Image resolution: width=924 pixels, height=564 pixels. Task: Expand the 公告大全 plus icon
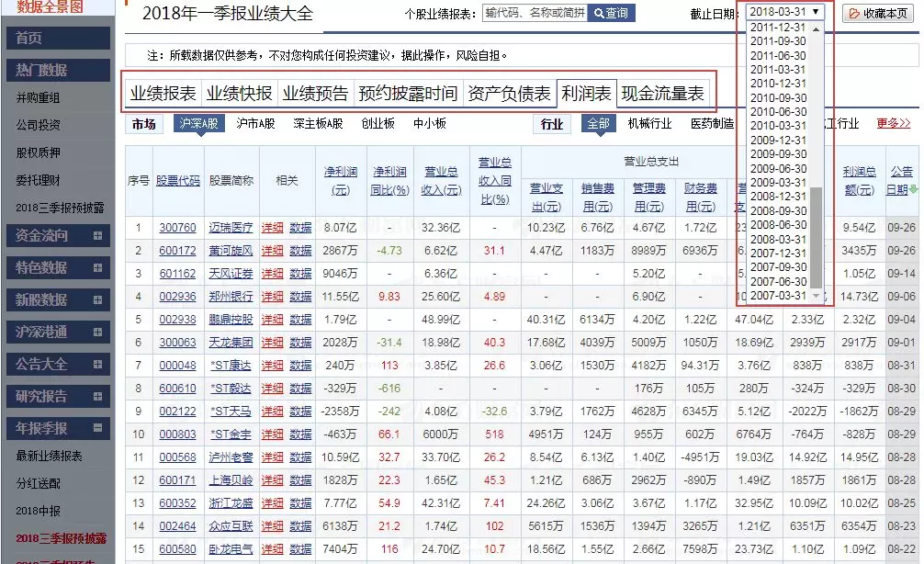pyautogui.click(x=97, y=365)
